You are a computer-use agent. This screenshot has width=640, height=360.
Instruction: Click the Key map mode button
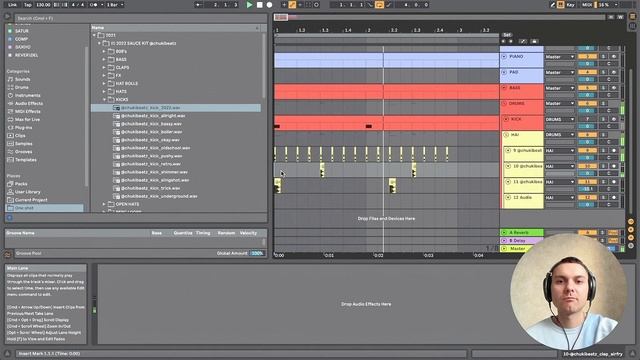(x=571, y=5)
